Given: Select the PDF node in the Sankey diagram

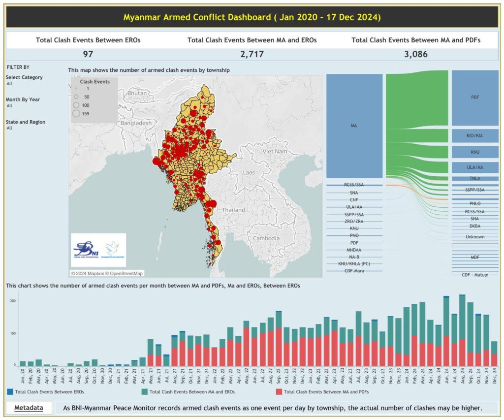Looking at the screenshot, I should 474,97.
